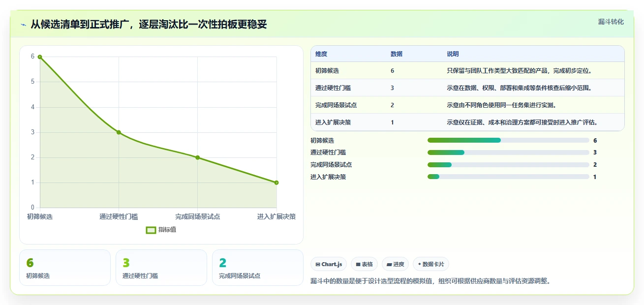
Task: Click value 2 in the table's 完成同场景试点 row
Action: point(392,105)
